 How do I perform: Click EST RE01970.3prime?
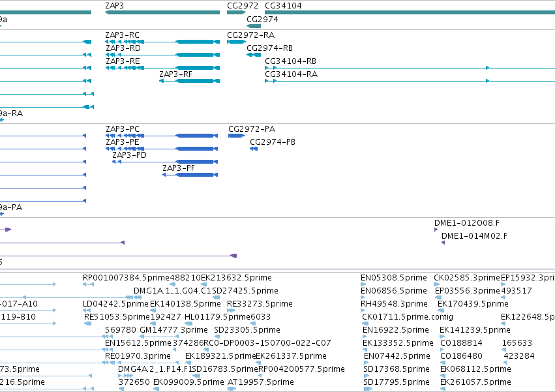click(x=138, y=356)
